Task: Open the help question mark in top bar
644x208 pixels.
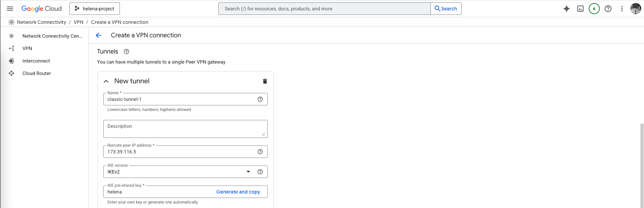Action: click(x=608, y=9)
